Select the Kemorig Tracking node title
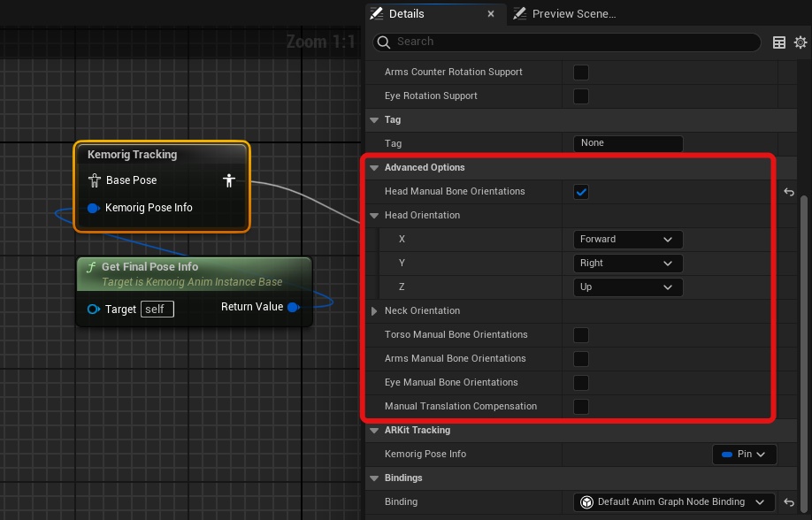812x520 pixels. click(x=133, y=155)
